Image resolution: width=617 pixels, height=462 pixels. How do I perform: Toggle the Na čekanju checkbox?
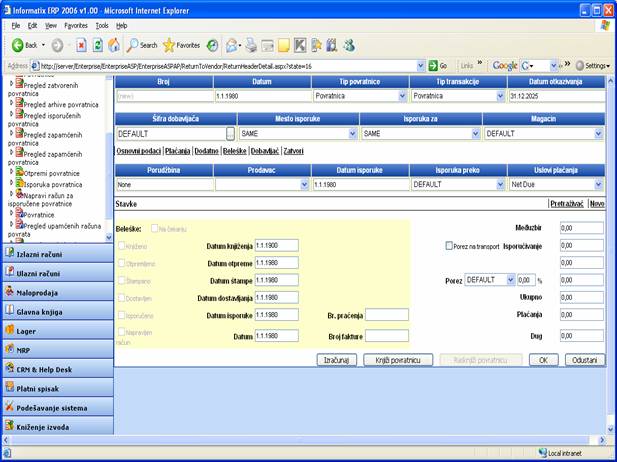pos(155,228)
